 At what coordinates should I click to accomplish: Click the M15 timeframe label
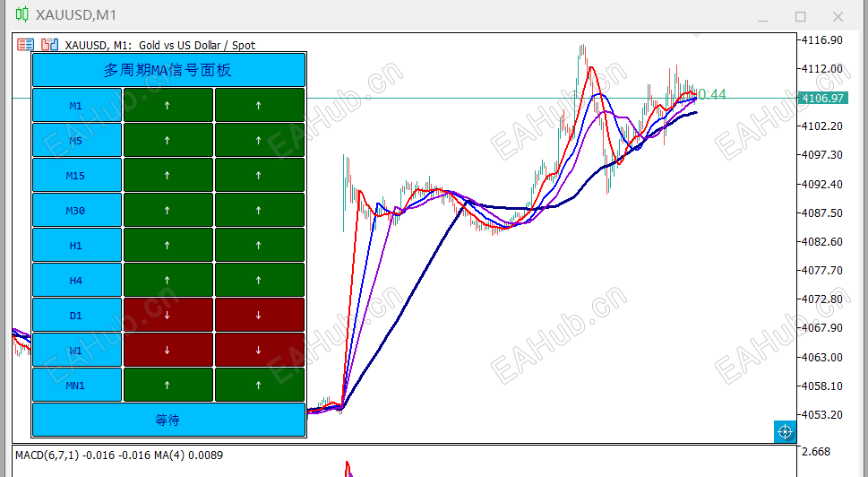click(x=76, y=175)
